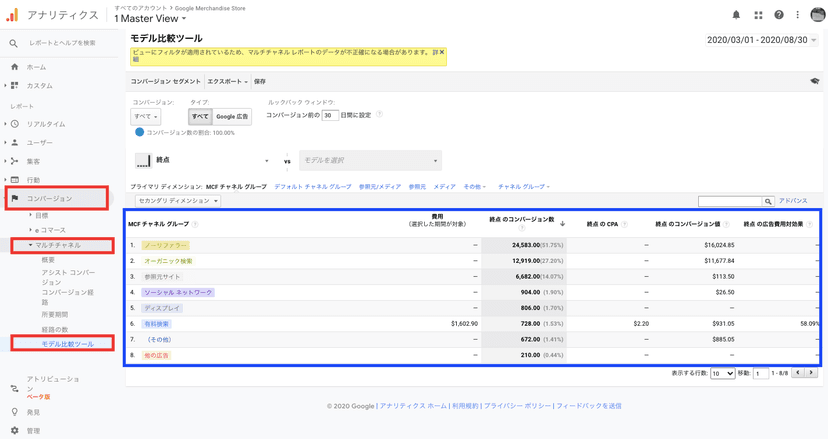The height and width of the screenshot is (439, 828).
Task: Open the セカンダリ ディメンション dropdown
Action: click(x=178, y=201)
